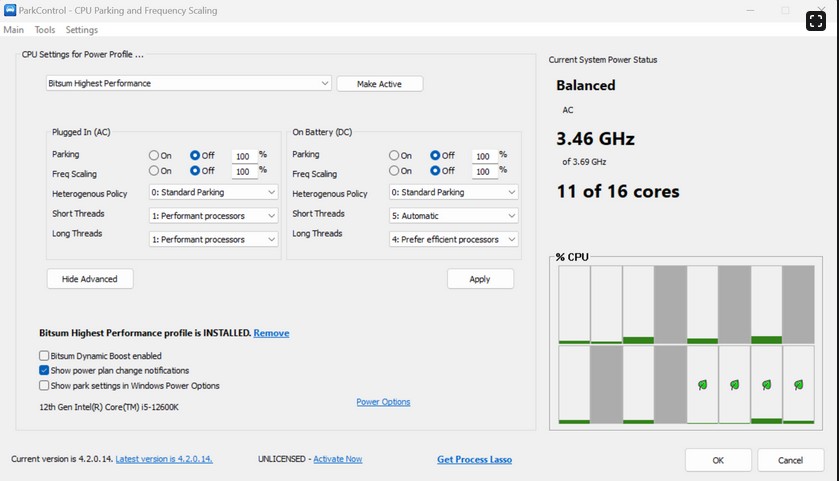Expand AC Heterogenous Policy Standard Parking dropdown
The height and width of the screenshot is (481, 839).
click(213, 192)
